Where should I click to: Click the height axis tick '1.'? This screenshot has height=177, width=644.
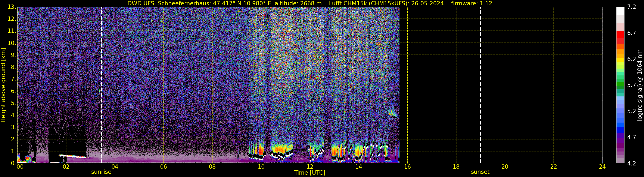13,151
